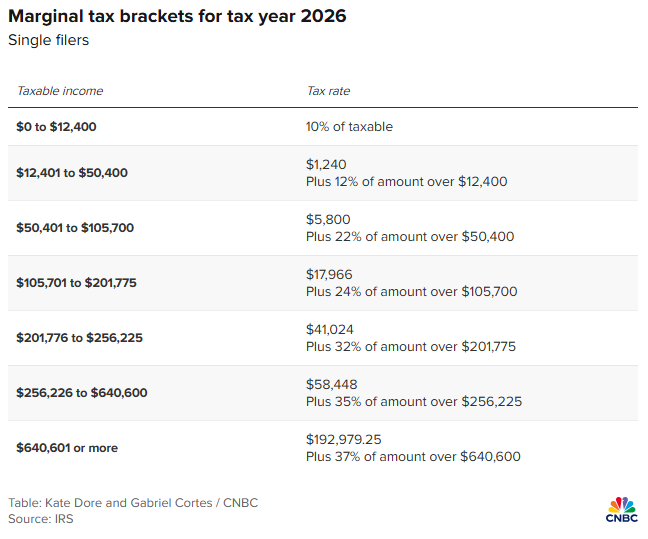This screenshot has width=648, height=539.
Task: Click the "Source: IRS" attribution text
Action: point(41,519)
